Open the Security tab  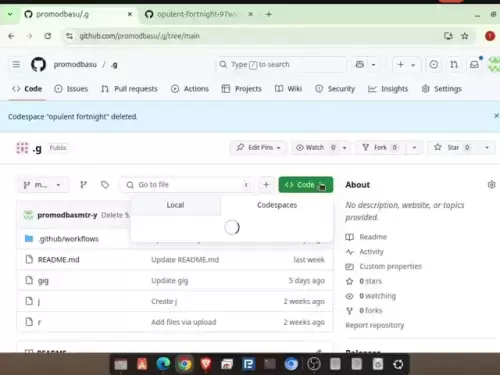click(x=335, y=89)
